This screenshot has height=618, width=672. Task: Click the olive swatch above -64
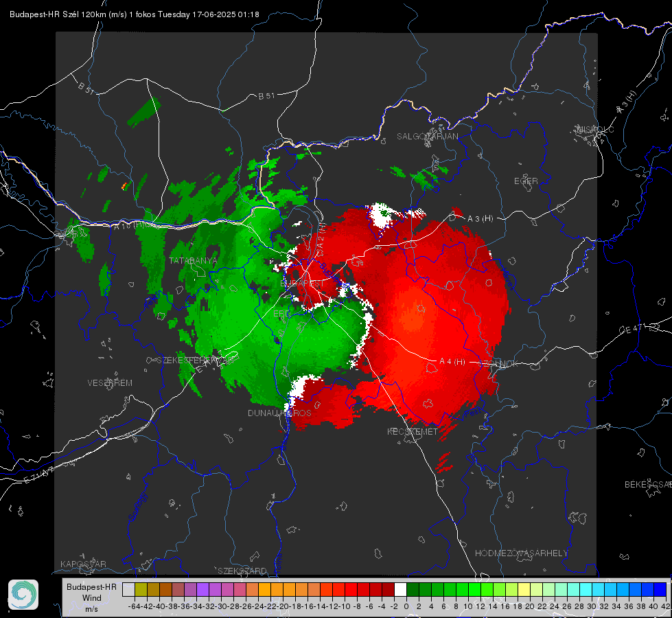click(x=141, y=589)
